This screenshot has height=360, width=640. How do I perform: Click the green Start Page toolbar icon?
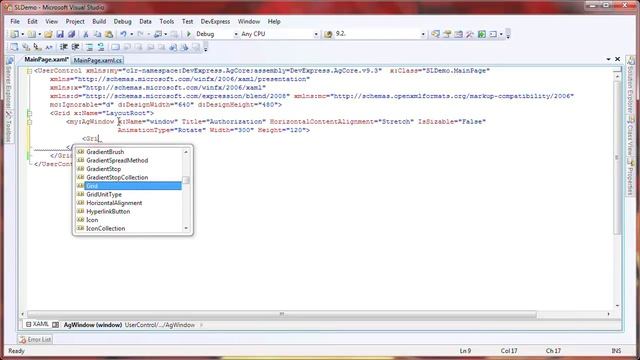click(x=482, y=34)
